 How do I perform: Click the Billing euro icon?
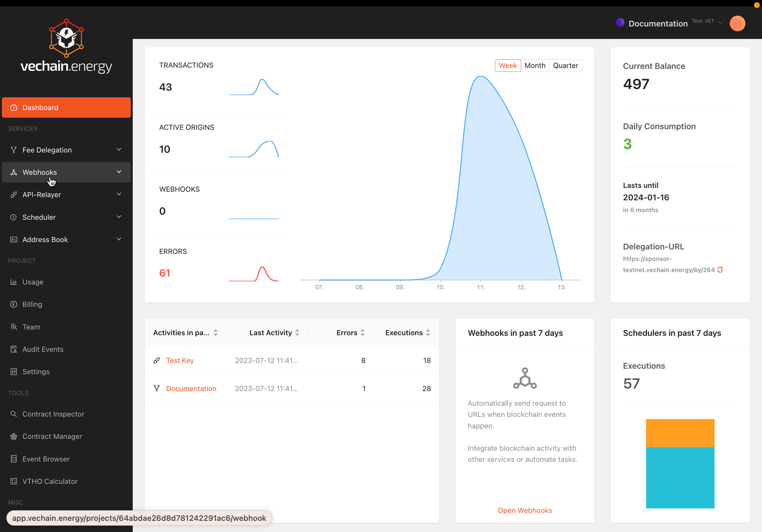point(14,304)
